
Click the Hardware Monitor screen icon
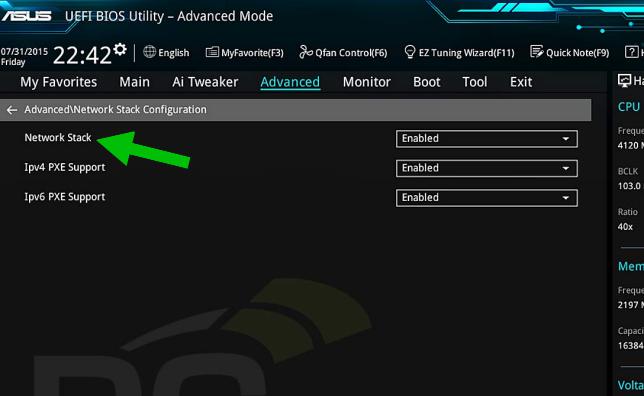click(x=624, y=81)
